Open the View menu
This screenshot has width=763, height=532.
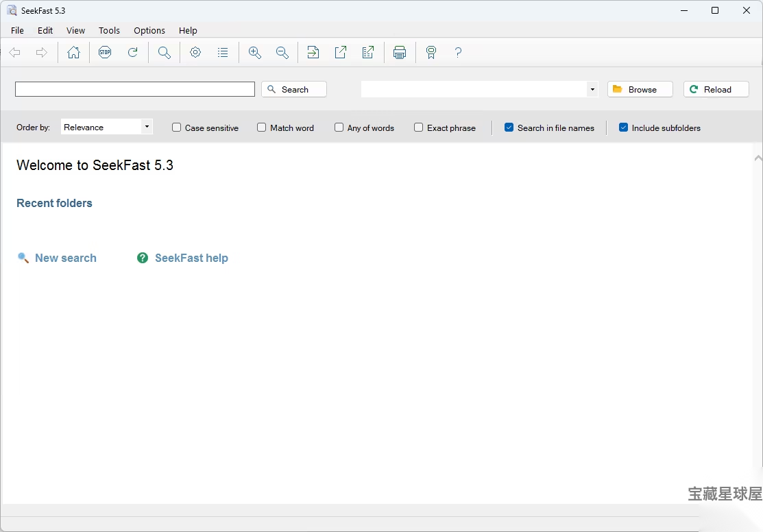(x=75, y=30)
